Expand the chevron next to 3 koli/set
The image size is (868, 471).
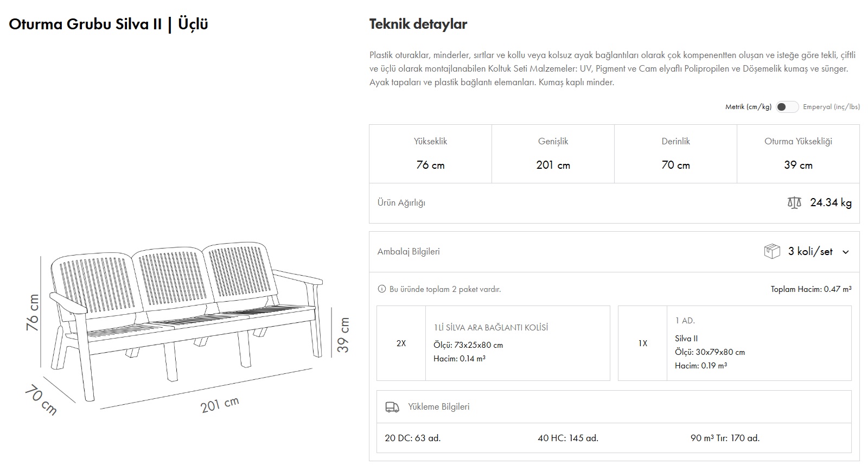845,252
